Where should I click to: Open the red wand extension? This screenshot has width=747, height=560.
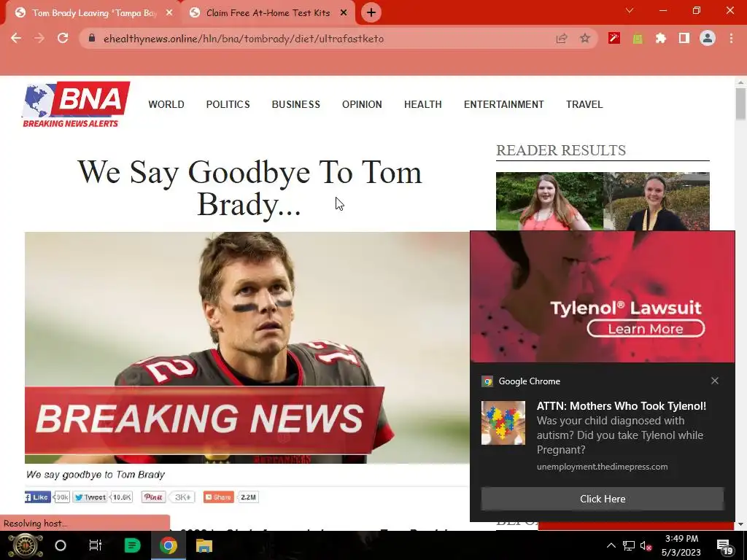[x=614, y=38]
